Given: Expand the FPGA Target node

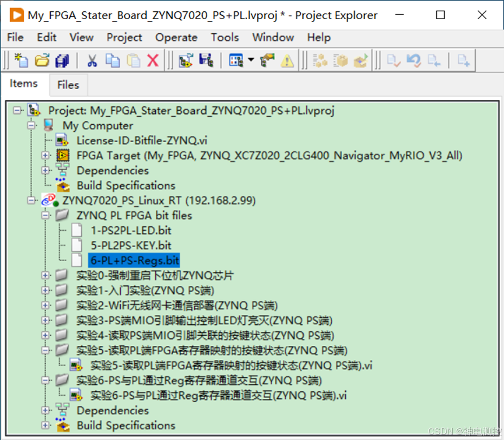Looking at the screenshot, I should pyautogui.click(x=45, y=156).
